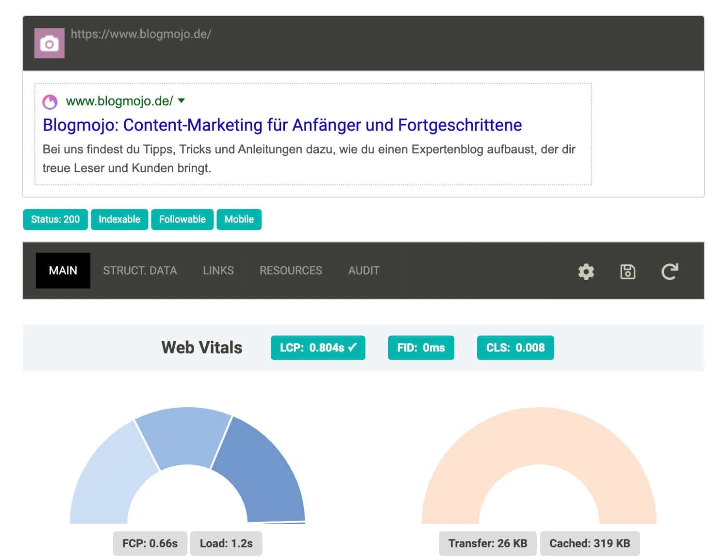Click the save disk icon

coord(628,271)
